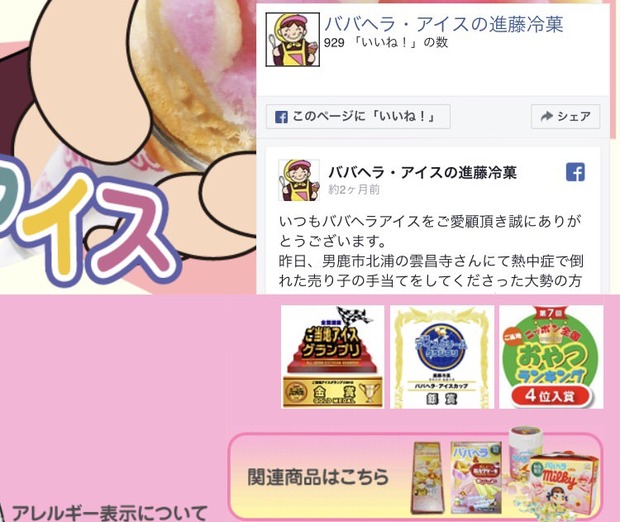Image resolution: width=620 pixels, height=522 pixels.
Task: Open the ご当地アイスグランプリ gold award badge
Action: (x=333, y=357)
